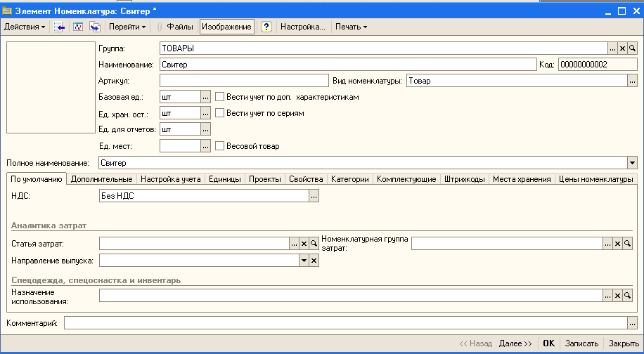Clear the Назначение использования field
Viewport: 644px width, 354px height.
coord(617,295)
